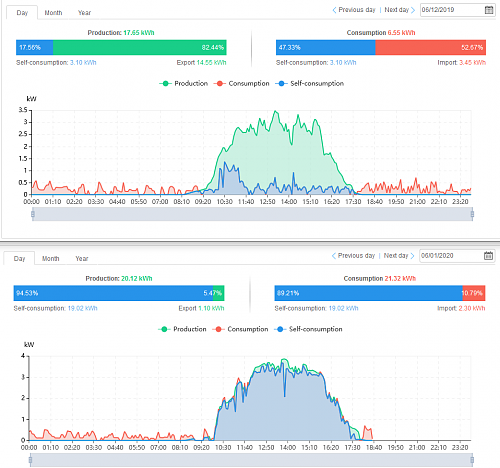
Task: Click the 10.79% red import bar segment
Action: [x=474, y=293]
